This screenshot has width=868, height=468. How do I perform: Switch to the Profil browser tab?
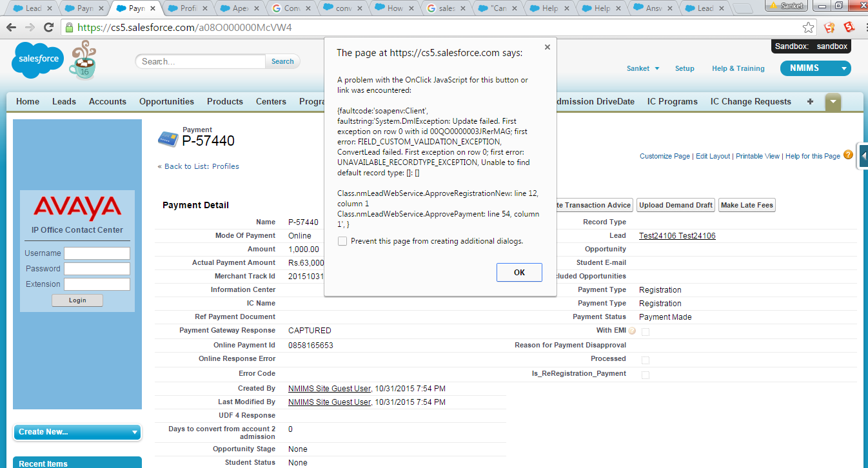click(188, 8)
